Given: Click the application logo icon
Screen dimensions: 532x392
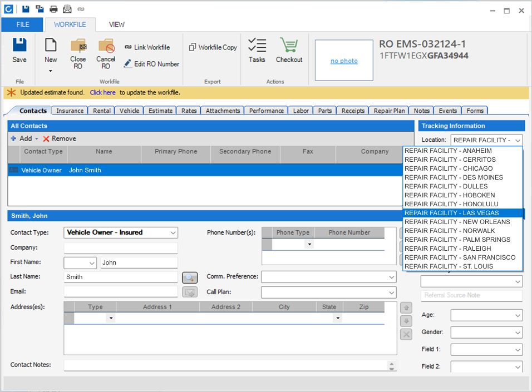Looking at the screenshot, I should pyautogui.click(x=8, y=9).
